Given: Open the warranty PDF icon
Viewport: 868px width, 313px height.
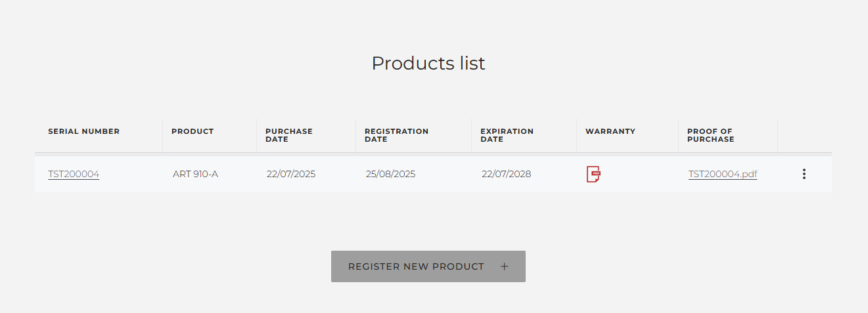Looking at the screenshot, I should pos(593,174).
